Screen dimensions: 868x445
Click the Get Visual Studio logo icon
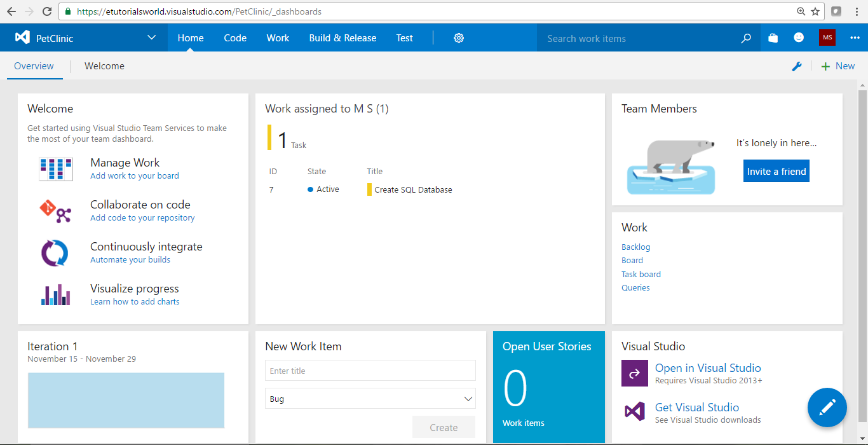634,411
